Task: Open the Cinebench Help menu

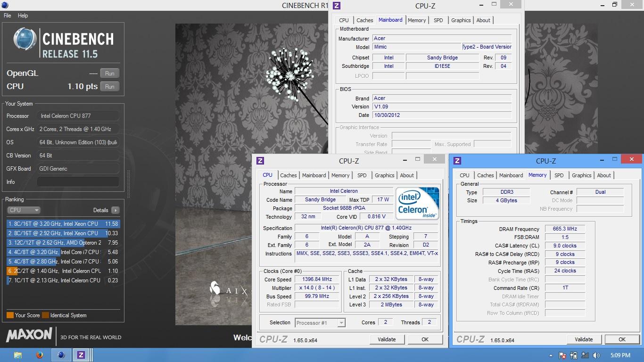Action: (x=23, y=16)
